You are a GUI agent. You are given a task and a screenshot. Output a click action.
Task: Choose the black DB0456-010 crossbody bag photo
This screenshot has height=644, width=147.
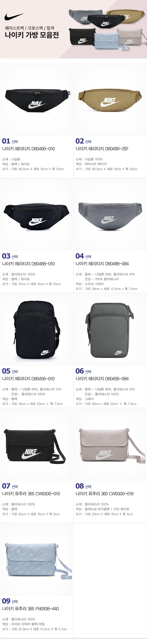tap(37, 330)
